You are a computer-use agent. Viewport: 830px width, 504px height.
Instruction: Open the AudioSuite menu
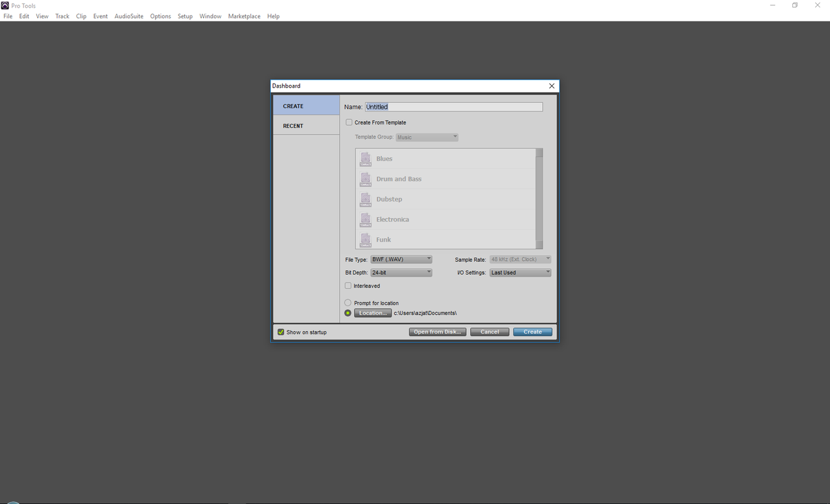click(129, 16)
